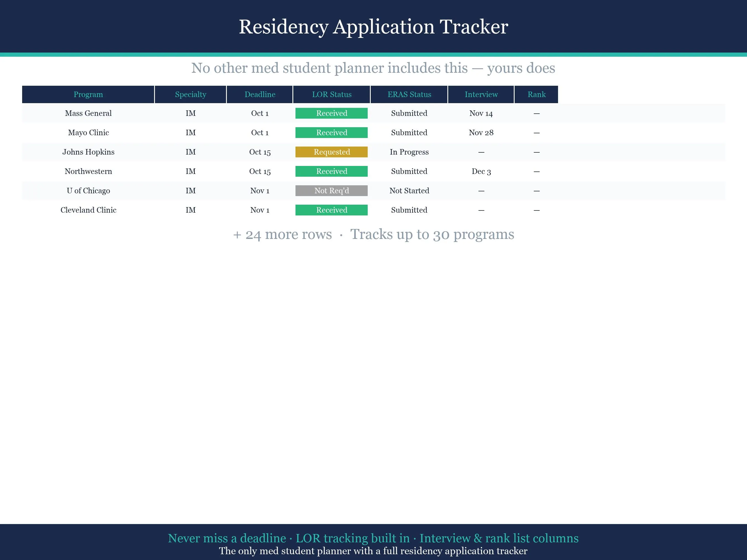Select the Johns Hopkins program cell

(x=88, y=152)
